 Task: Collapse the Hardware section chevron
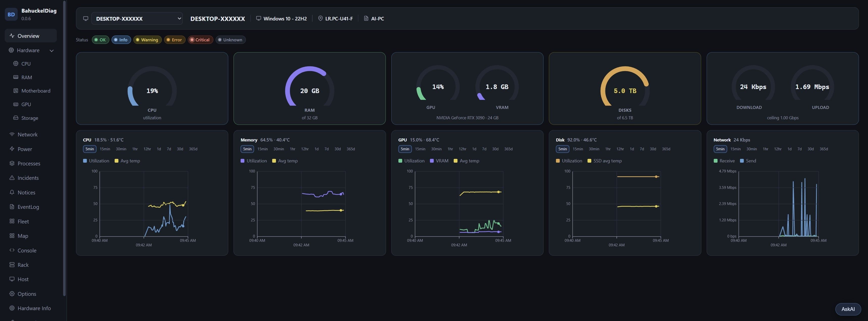(x=52, y=50)
